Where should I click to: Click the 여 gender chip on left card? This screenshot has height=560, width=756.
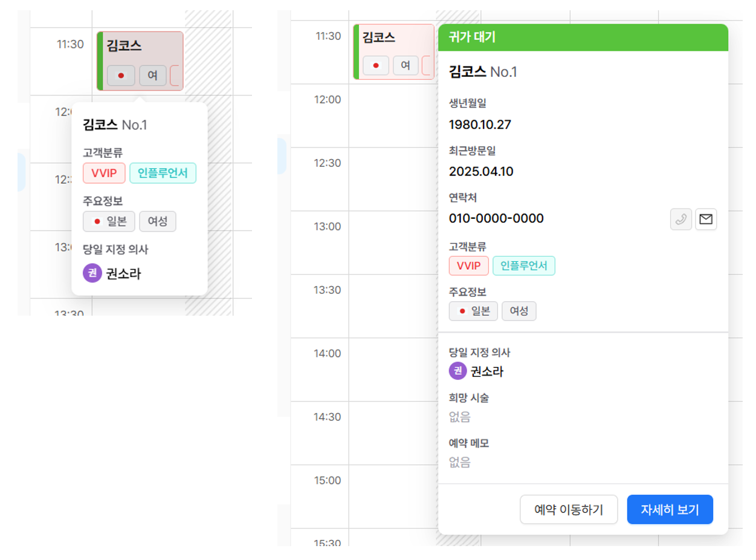tap(152, 76)
